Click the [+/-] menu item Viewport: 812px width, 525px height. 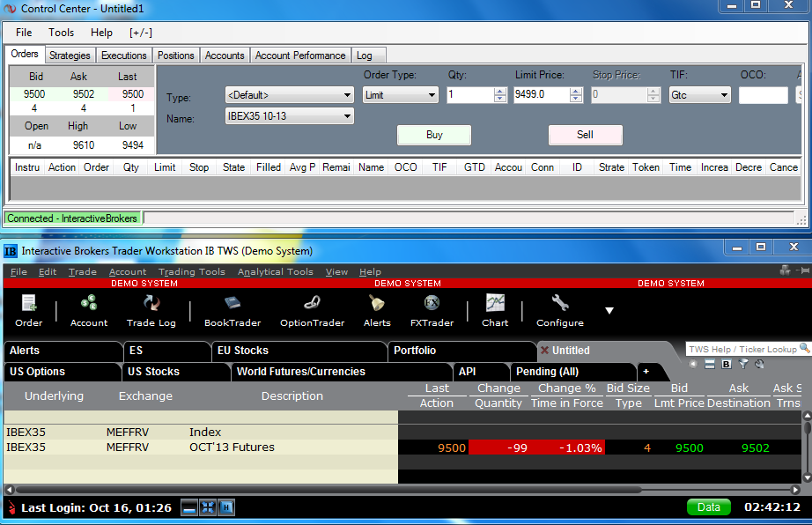click(141, 33)
